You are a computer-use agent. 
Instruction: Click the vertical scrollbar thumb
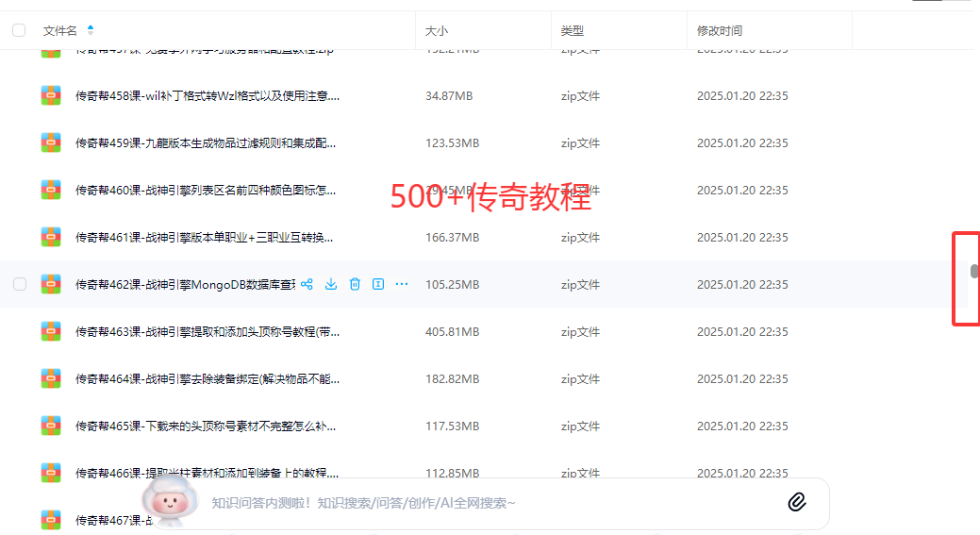(974, 272)
